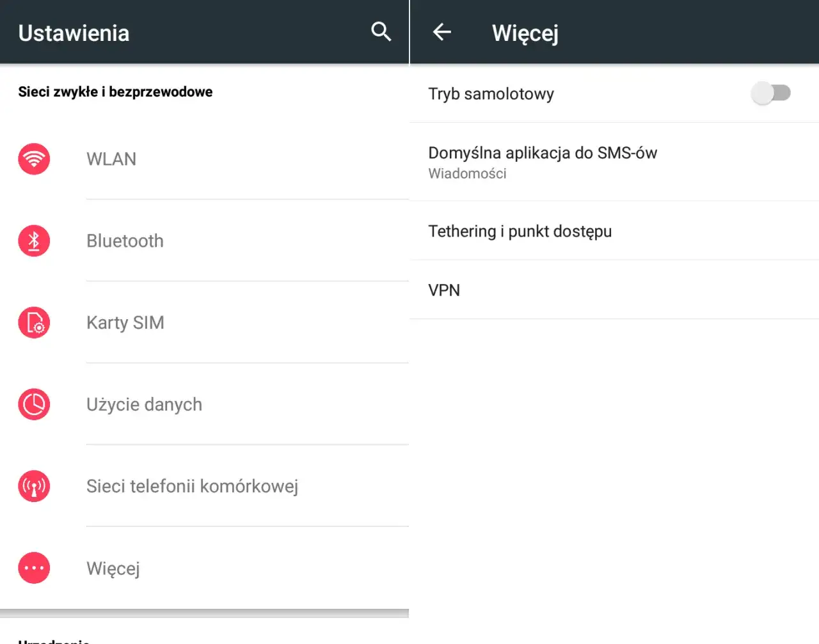Screen dimensions: 819x644
Task: Click the back arrow on Więcej screen
Action: click(x=441, y=32)
